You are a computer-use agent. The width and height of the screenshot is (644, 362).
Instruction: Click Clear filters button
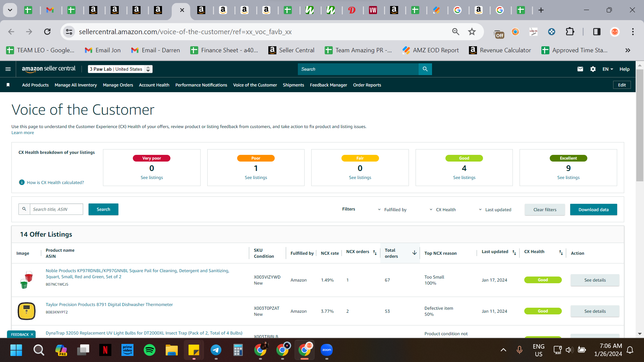coord(545,209)
